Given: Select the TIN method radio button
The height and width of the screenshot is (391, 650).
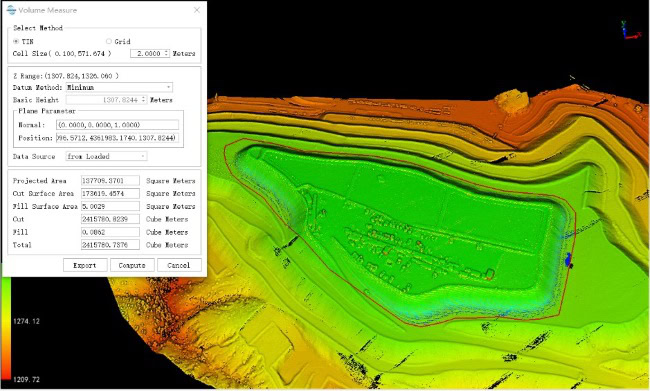Looking at the screenshot, I should (x=16, y=41).
